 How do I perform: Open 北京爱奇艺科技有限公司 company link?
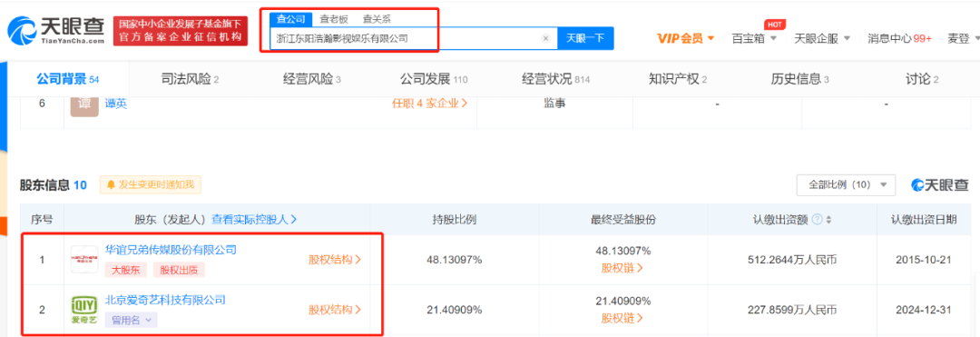(165, 300)
